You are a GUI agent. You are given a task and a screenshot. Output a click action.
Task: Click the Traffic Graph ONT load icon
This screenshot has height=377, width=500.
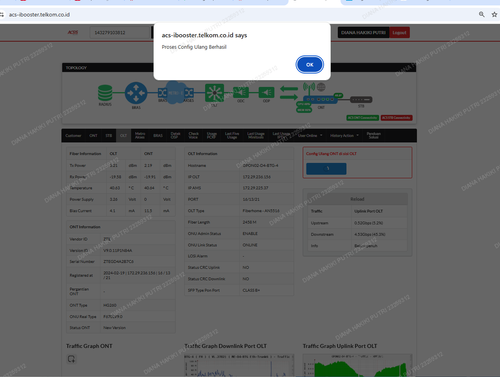click(71, 359)
